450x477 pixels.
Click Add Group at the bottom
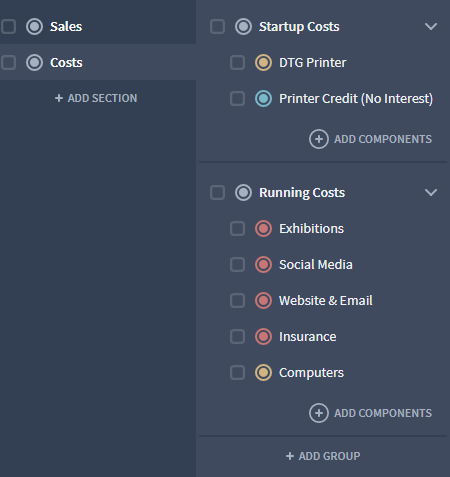323,456
